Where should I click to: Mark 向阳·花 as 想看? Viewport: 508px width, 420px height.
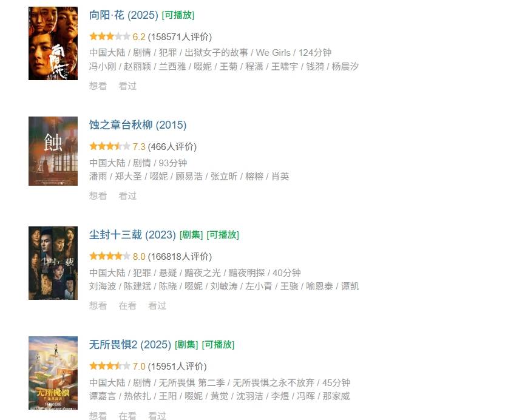click(98, 86)
